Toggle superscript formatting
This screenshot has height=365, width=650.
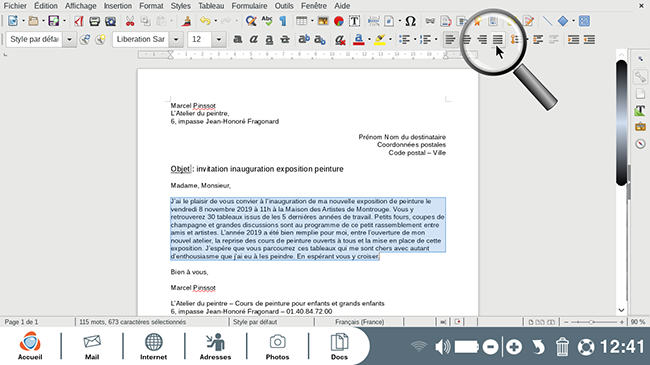click(x=304, y=39)
